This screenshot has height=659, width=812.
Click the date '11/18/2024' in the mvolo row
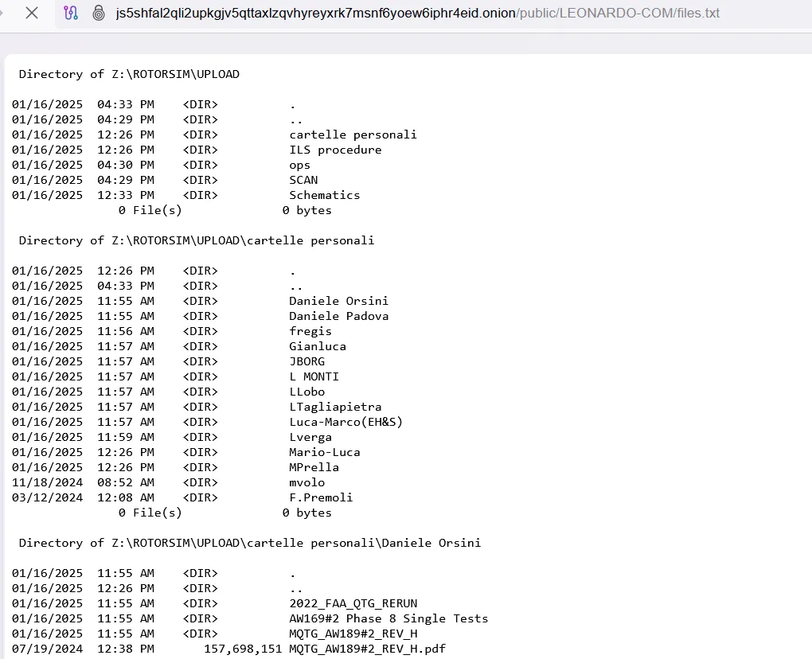coord(47,482)
